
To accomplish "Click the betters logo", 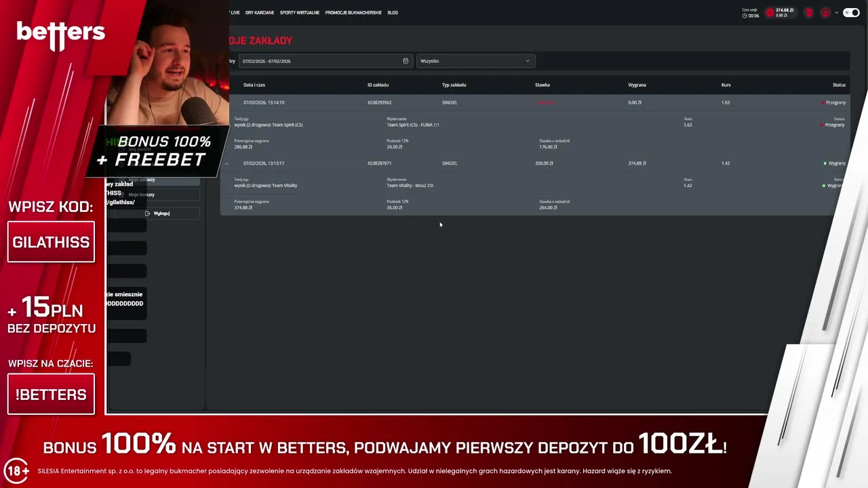I will tap(60, 35).
